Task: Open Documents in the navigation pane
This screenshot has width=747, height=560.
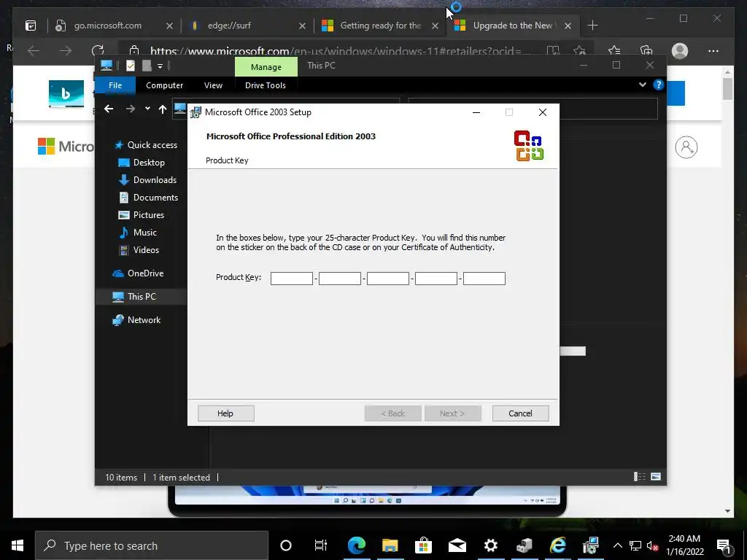Action: pyautogui.click(x=147, y=197)
